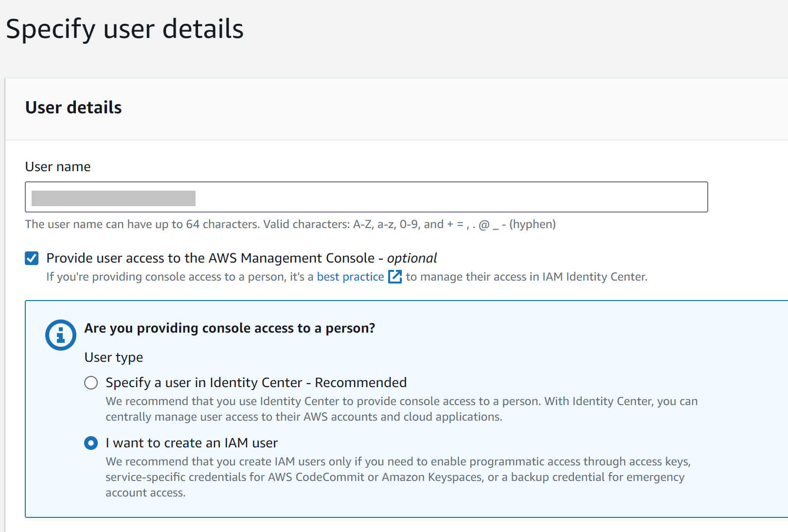
Task: Click the blue circular info icon
Action: click(x=60, y=335)
